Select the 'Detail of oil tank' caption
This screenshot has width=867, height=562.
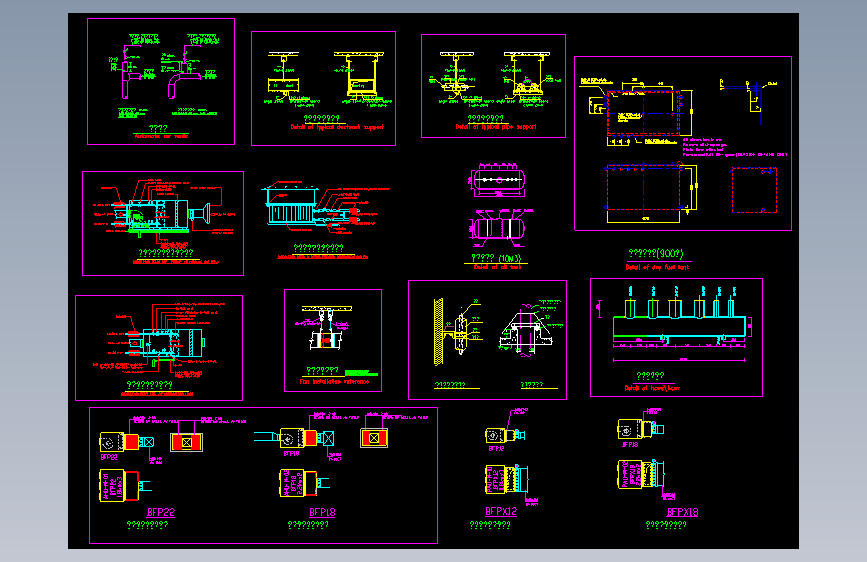497,267
